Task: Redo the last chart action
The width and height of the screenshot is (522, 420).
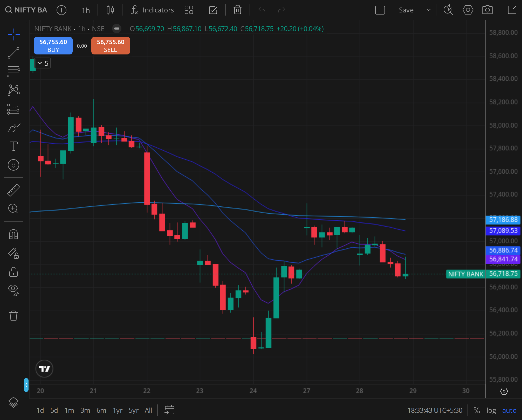Action: (x=281, y=10)
